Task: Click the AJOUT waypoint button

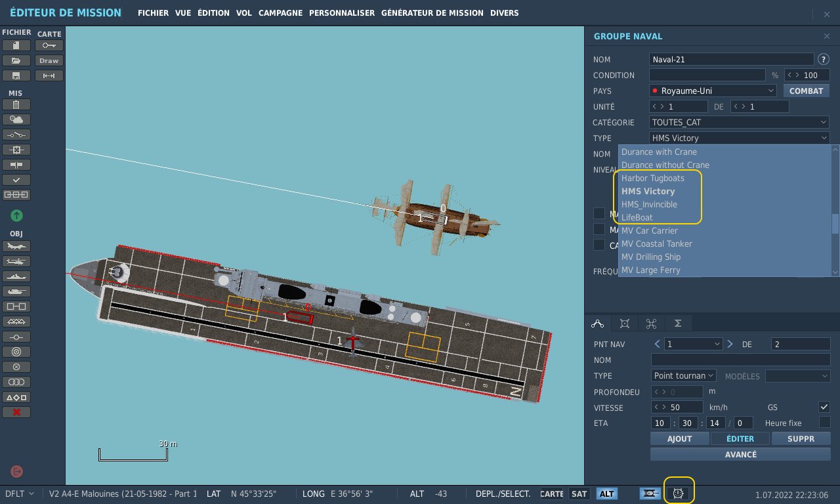Action: tap(680, 438)
